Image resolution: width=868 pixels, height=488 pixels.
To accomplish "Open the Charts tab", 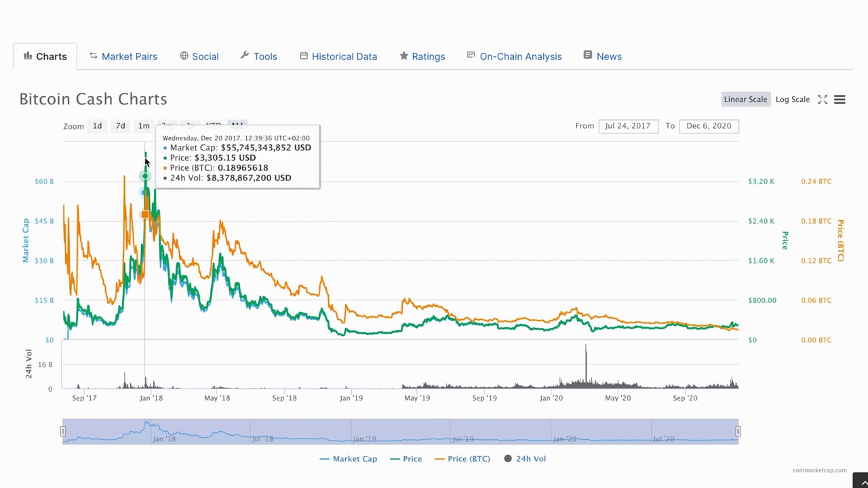I will click(x=45, y=56).
